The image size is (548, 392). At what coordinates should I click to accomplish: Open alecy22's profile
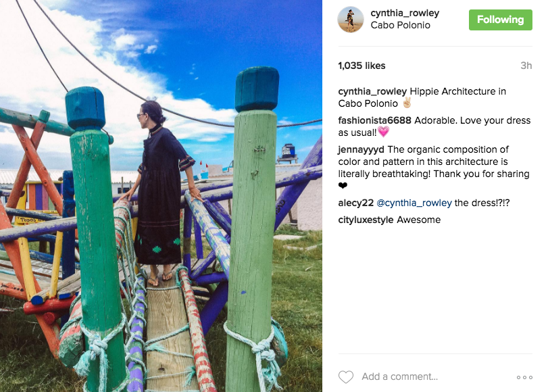[x=356, y=203]
